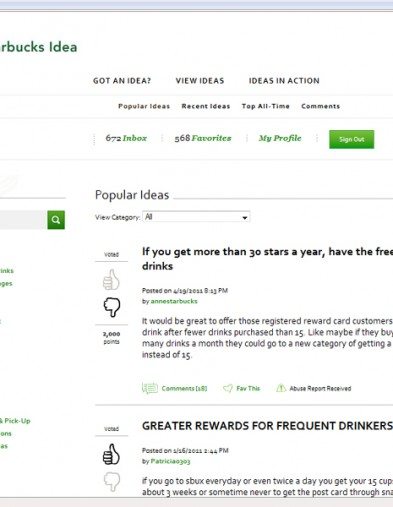This screenshot has width=393, height=507.
Task: Thumbs down Greater Rewards idea
Action: [x=112, y=482]
